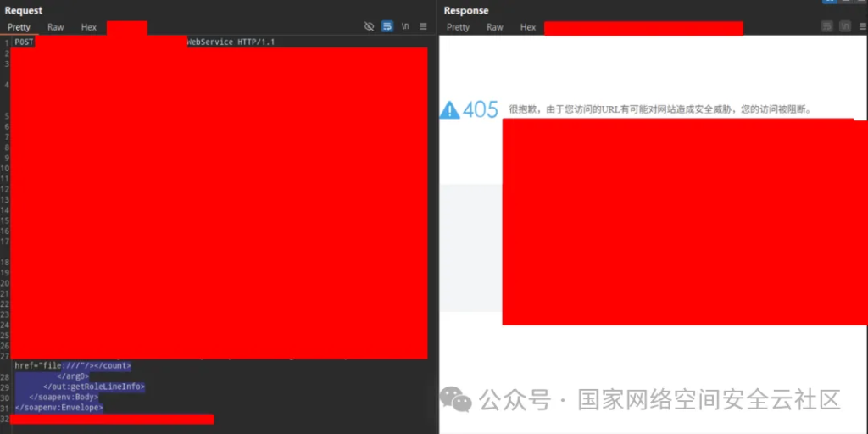Click the closing soapenv:Envelope tag
This screenshot has width=868, height=434.
(58, 407)
